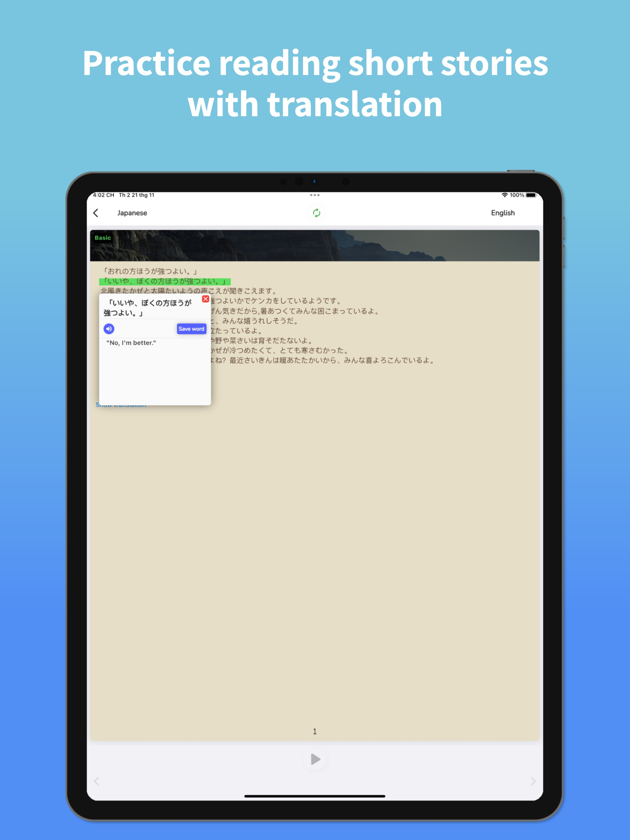
Task: Select the Japanese language label
Action: click(x=132, y=213)
